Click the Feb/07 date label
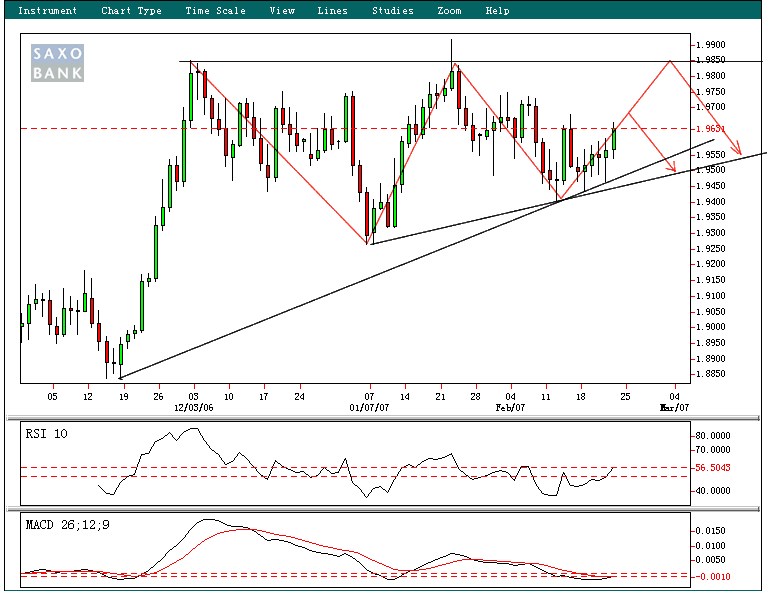This screenshot has height=591, width=767. 510,408
